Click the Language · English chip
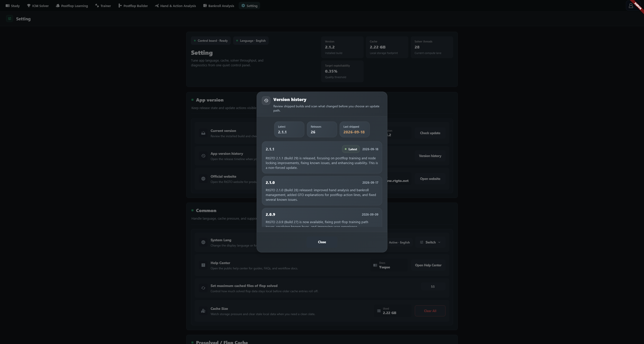This screenshot has width=644, height=344. 251,41
